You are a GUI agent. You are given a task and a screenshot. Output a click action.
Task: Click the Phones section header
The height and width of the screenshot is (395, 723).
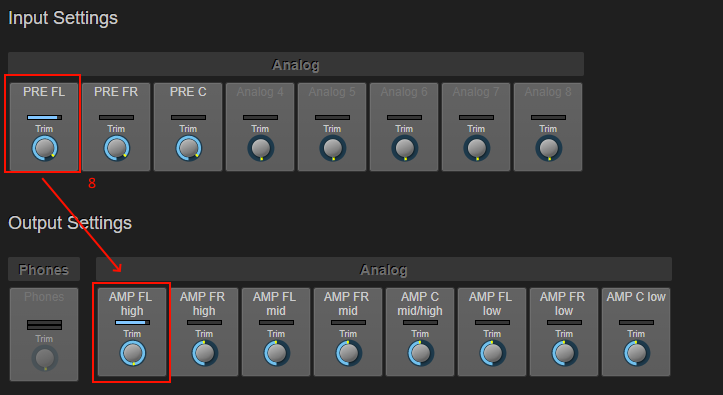[x=44, y=269]
